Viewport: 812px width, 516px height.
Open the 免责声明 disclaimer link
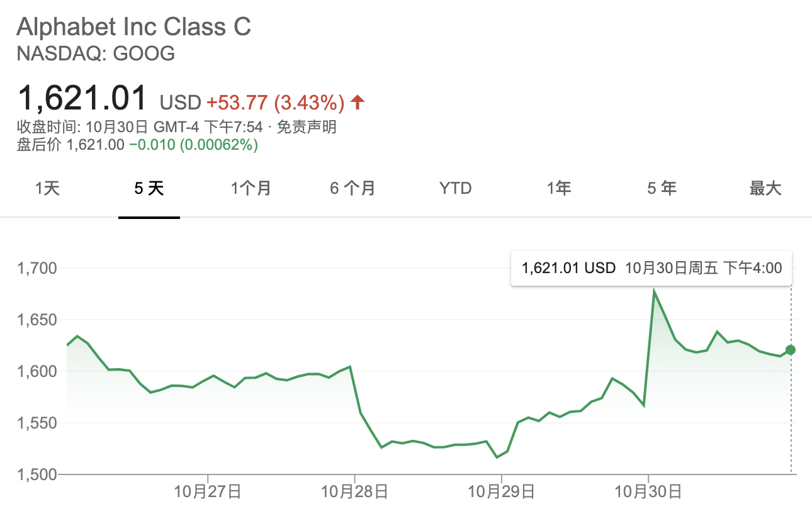[x=307, y=127]
